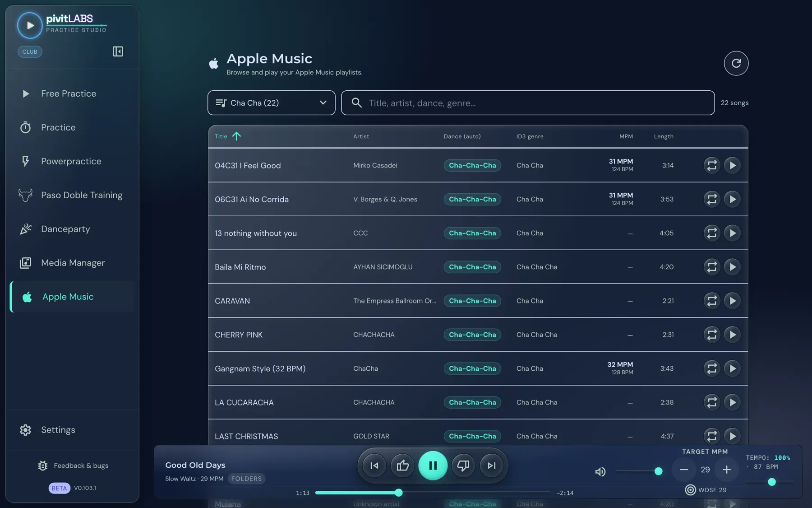Sort by Title column header

coord(227,136)
